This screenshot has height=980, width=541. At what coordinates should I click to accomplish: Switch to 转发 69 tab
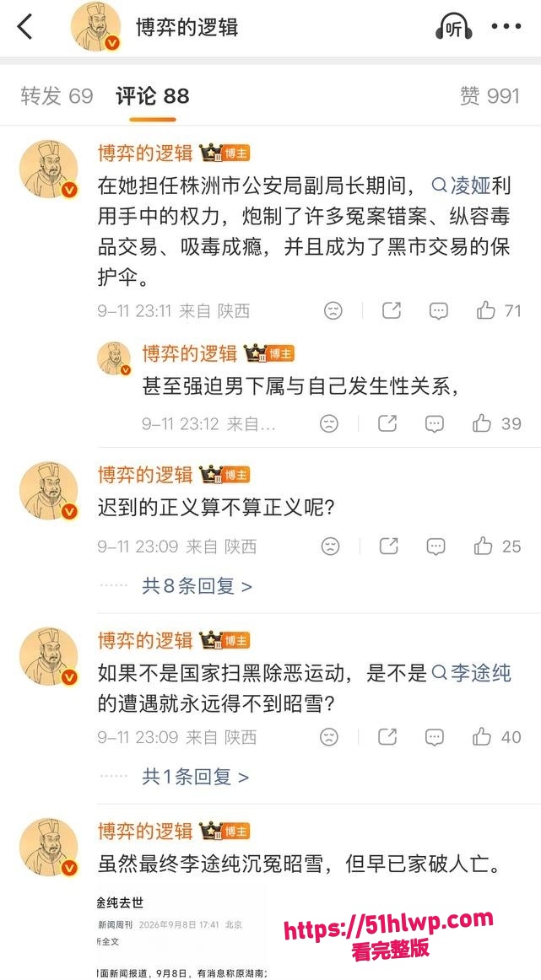coord(57,96)
